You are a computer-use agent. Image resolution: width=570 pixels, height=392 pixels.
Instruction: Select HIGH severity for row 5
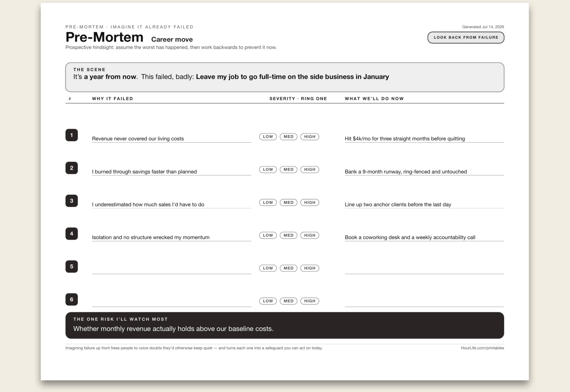pyautogui.click(x=310, y=268)
